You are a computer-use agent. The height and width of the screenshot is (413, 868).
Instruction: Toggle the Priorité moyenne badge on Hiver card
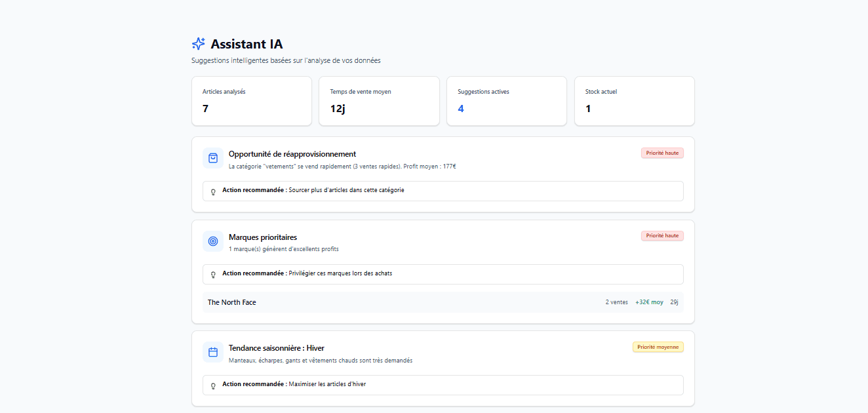coord(658,347)
